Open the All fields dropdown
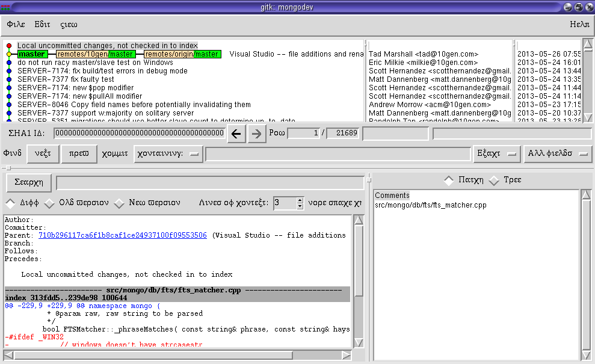 coord(557,154)
